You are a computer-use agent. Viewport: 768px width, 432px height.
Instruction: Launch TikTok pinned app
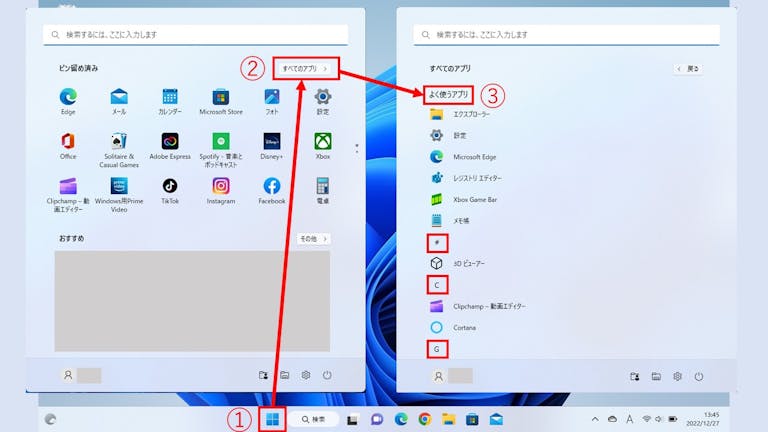(170, 191)
